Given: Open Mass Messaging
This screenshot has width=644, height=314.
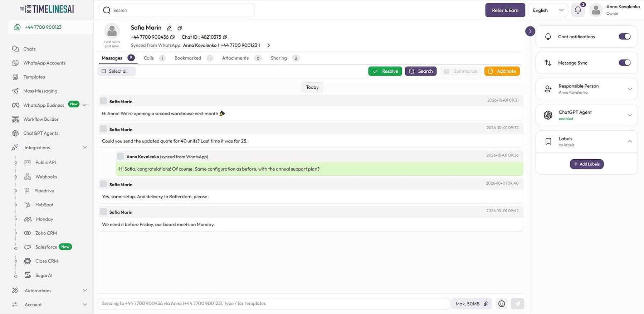Looking at the screenshot, I should (x=40, y=91).
